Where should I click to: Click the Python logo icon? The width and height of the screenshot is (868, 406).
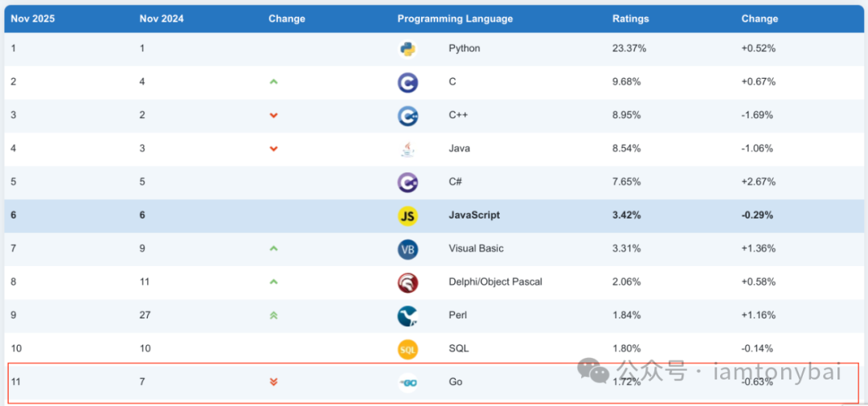click(407, 49)
